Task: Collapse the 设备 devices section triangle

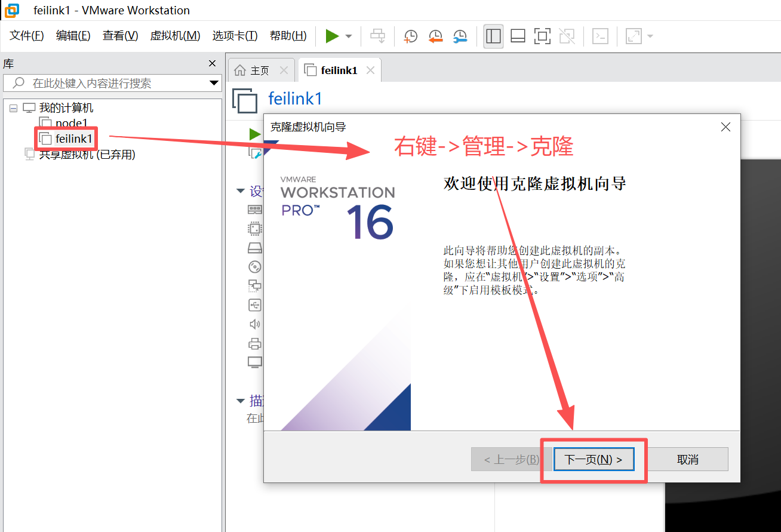Action: pyautogui.click(x=241, y=191)
